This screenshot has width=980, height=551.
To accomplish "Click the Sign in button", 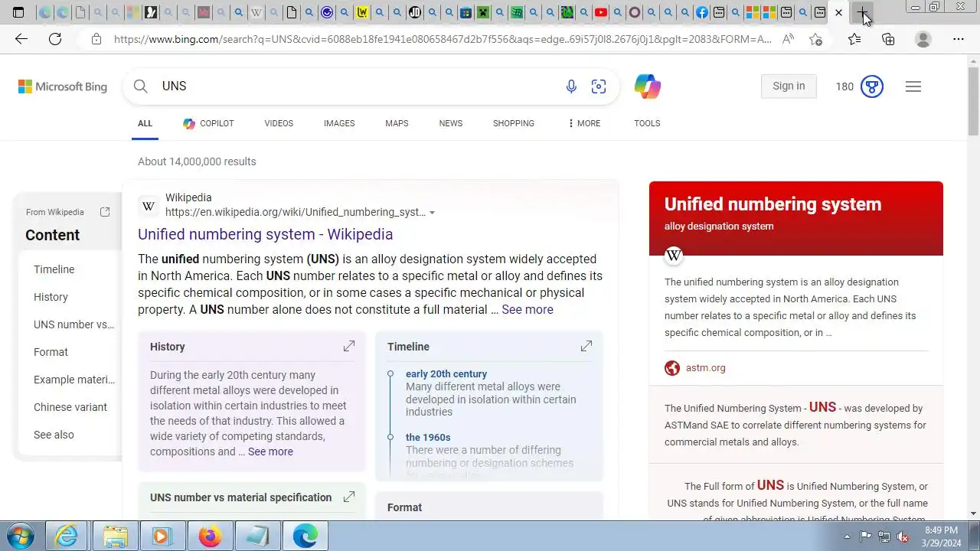I will (x=789, y=86).
